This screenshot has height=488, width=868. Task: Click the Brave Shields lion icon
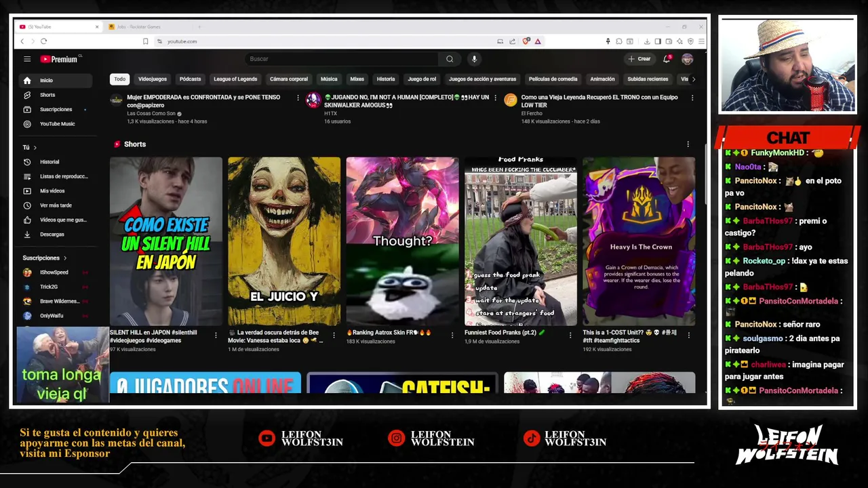click(x=526, y=41)
